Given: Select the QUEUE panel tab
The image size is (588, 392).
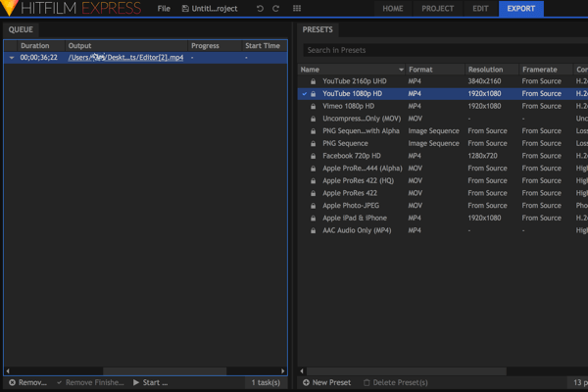Looking at the screenshot, I should pyautogui.click(x=21, y=29).
